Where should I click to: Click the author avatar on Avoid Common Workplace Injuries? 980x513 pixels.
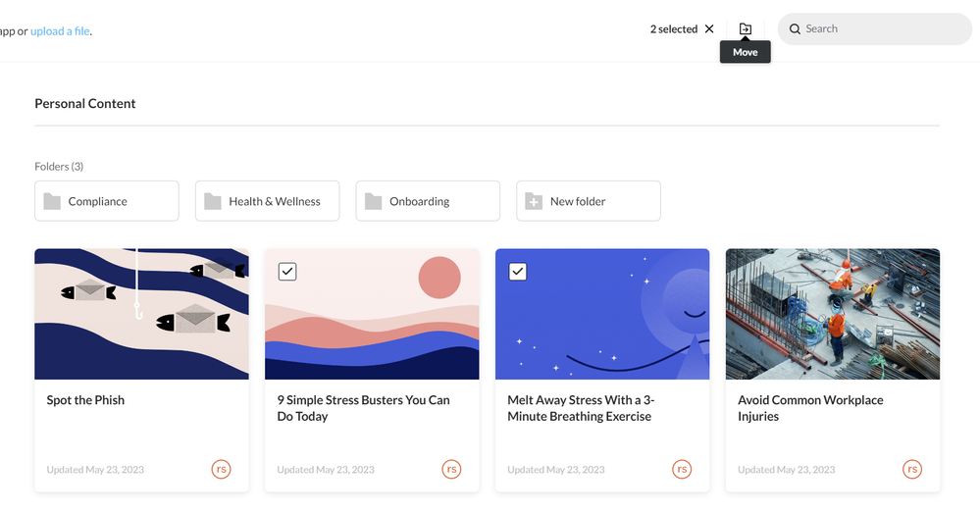[912, 469]
